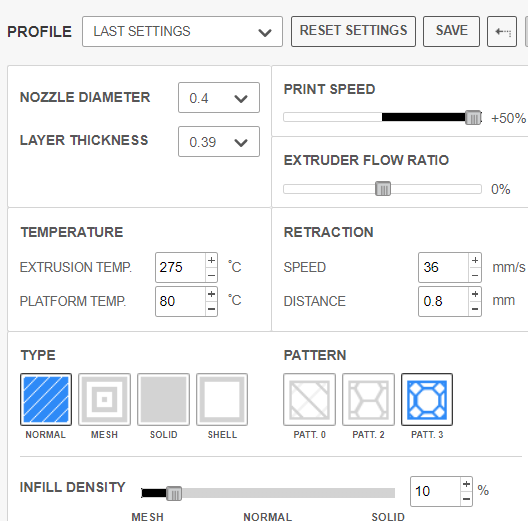Select Patt. 2 hexagon pattern icon
This screenshot has height=521, width=528.
368,399
